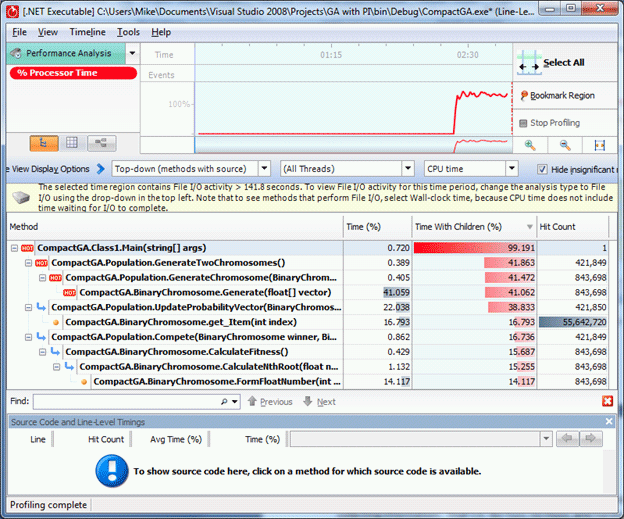Click the Performance Analysis gauge icon
This screenshot has width=624, height=519.
pyautogui.click(x=16, y=53)
